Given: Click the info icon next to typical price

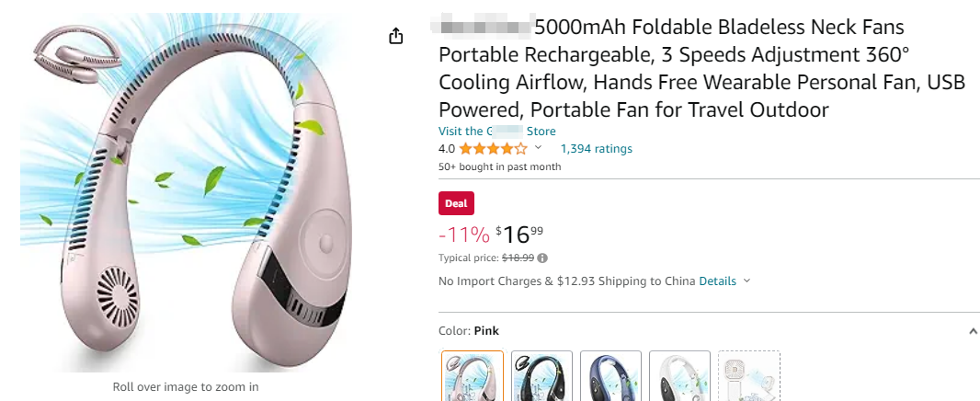Looking at the screenshot, I should pyautogui.click(x=542, y=258).
